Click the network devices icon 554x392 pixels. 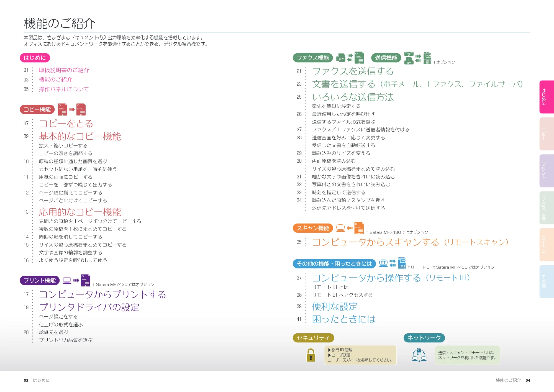pos(419,355)
